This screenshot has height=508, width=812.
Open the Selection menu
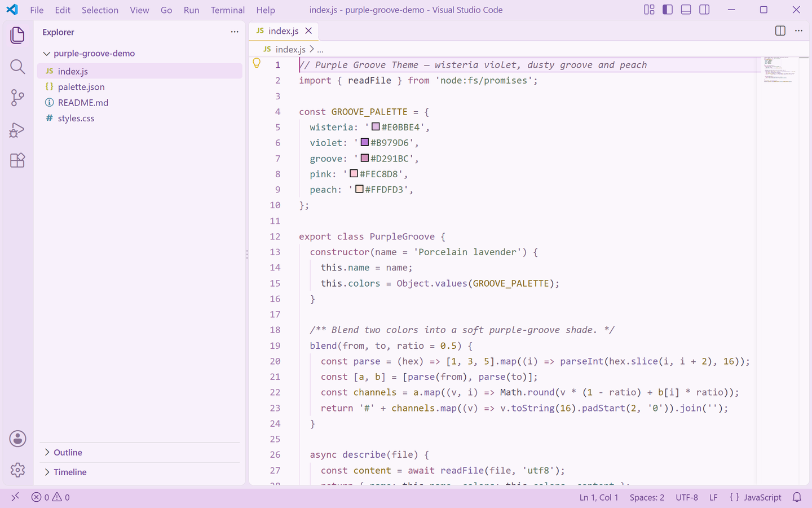click(x=100, y=10)
